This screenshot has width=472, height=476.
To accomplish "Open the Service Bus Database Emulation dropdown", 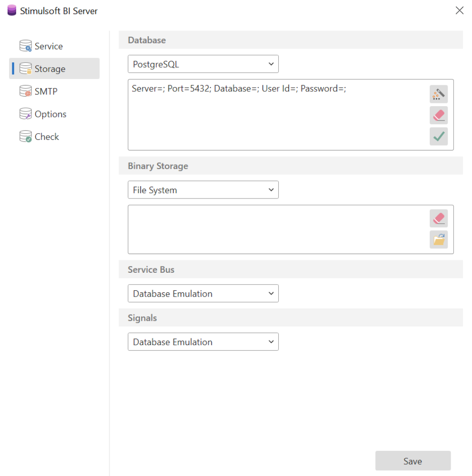I will click(203, 294).
